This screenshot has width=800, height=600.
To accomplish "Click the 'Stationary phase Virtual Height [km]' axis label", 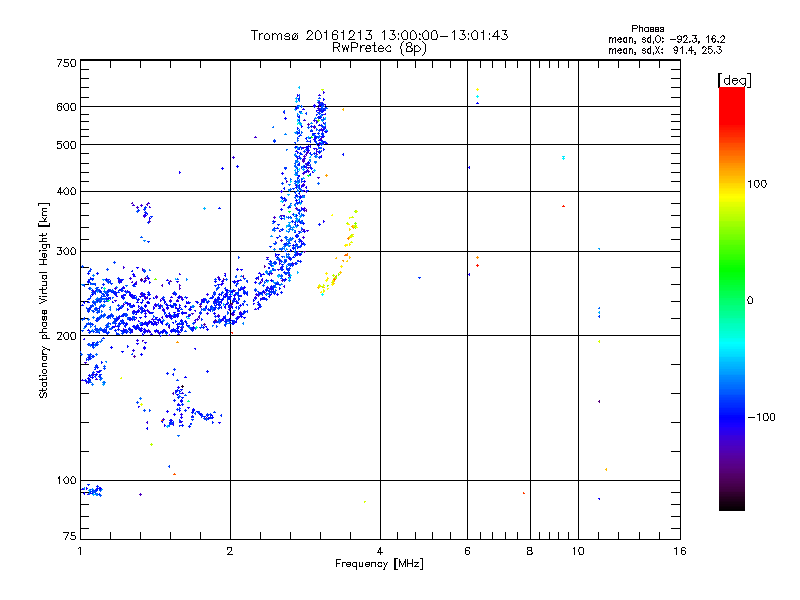I will coord(44,300).
